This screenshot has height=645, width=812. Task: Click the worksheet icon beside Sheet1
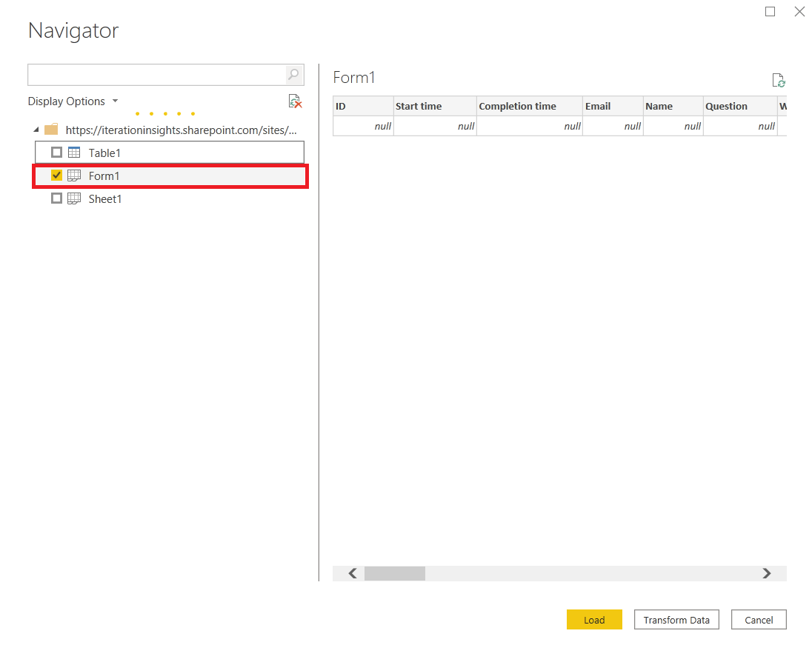click(x=75, y=198)
